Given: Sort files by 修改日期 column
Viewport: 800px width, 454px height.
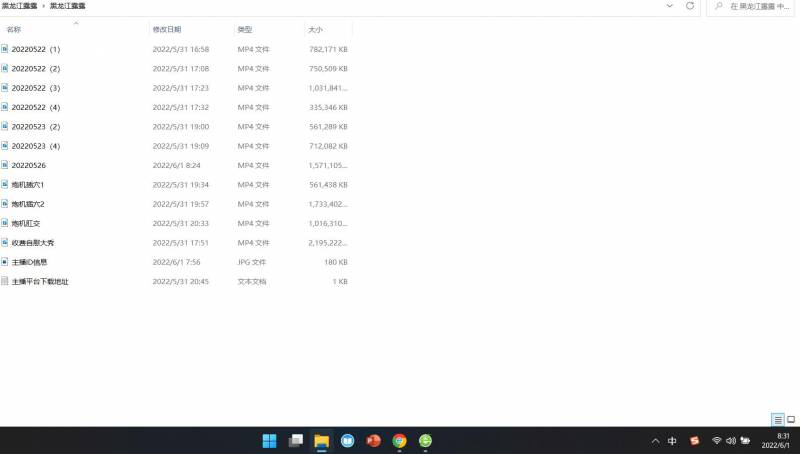Looking at the screenshot, I should coord(167,30).
